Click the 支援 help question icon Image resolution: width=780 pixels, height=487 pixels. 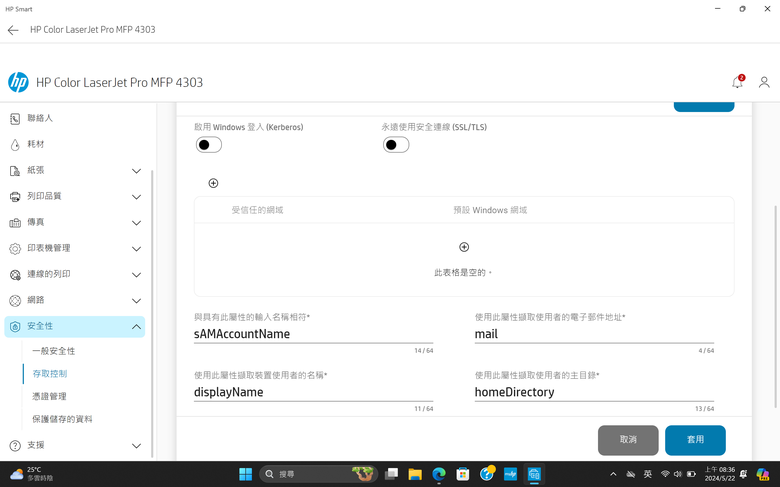(x=15, y=445)
